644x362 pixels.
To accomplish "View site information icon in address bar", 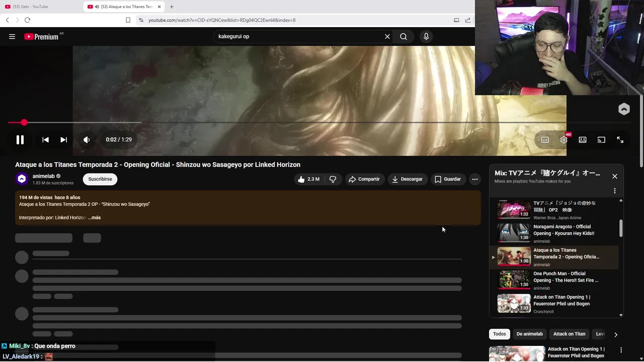I will pos(141,20).
